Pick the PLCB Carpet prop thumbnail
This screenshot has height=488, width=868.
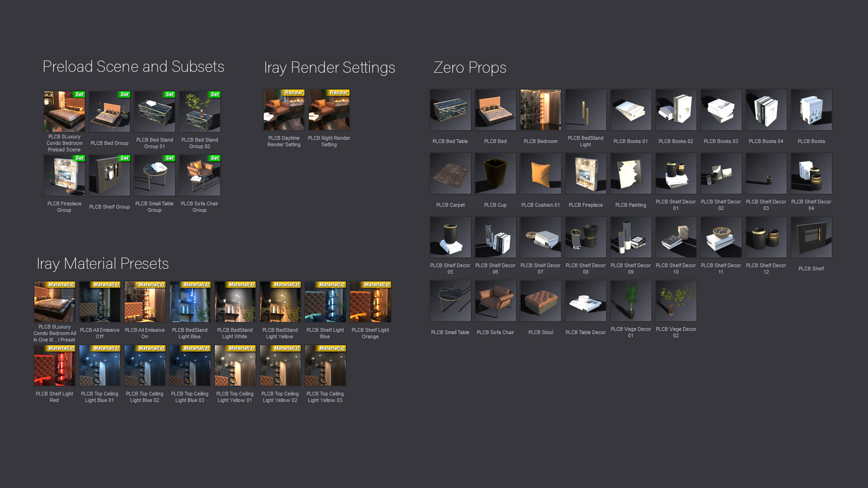(450, 174)
